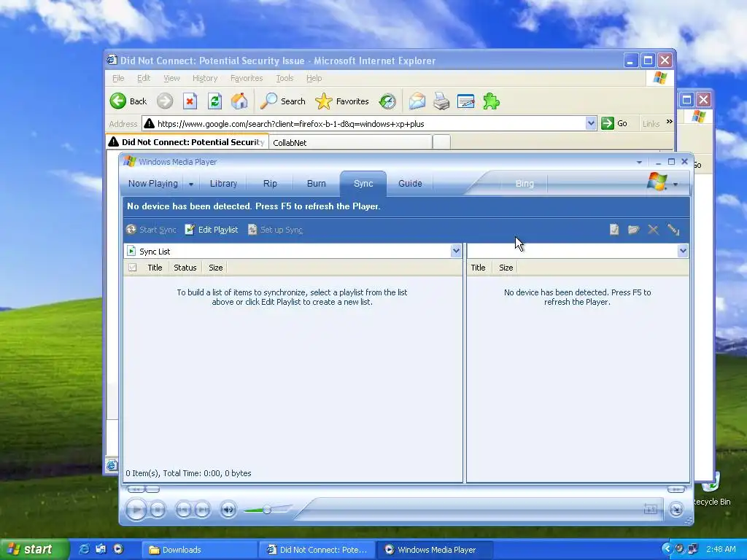Open the Favorites menu in Internet Explorer
This screenshot has height=560, width=747.
point(247,78)
